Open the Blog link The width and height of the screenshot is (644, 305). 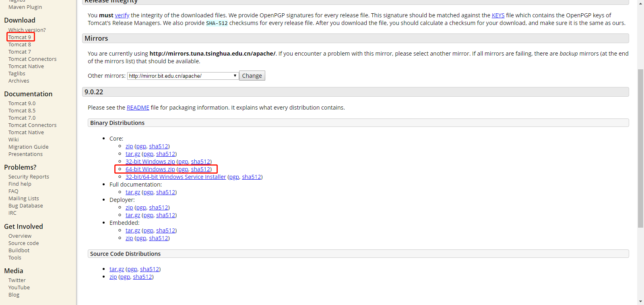point(14,295)
